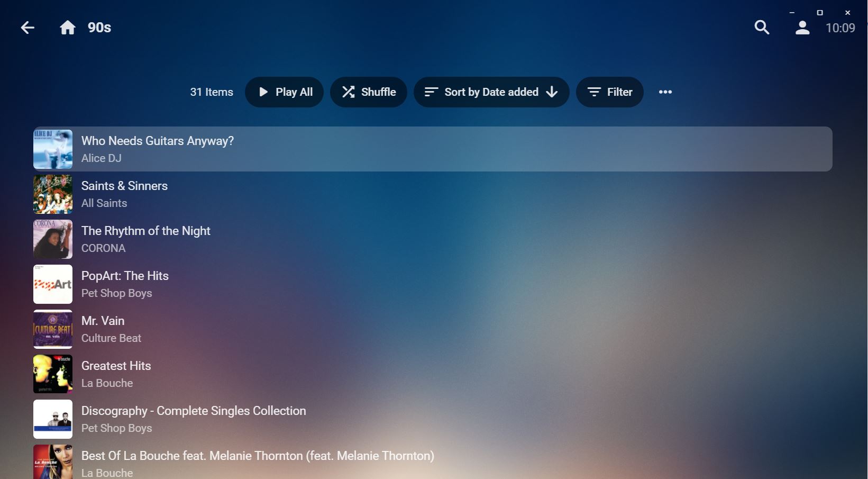868x479 pixels.
Task: Open the user profile menu
Action: [x=801, y=28]
